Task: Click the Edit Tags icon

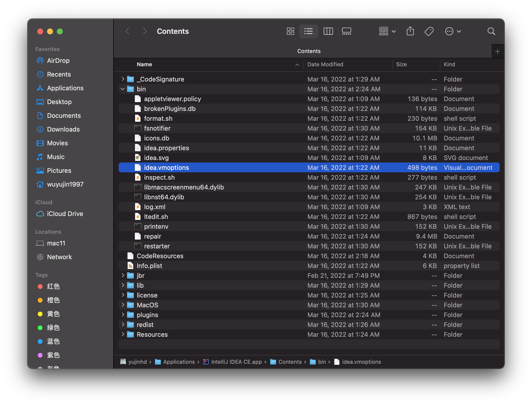Action: [x=429, y=31]
